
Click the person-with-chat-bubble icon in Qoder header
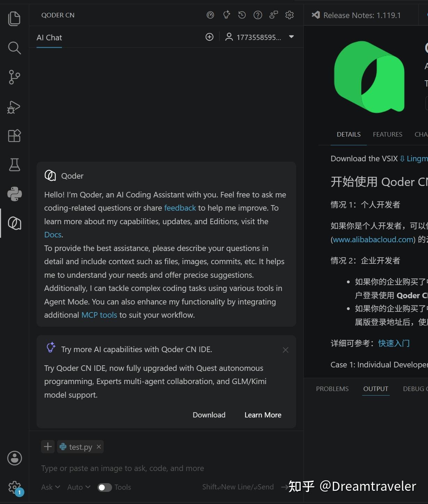pos(274,15)
